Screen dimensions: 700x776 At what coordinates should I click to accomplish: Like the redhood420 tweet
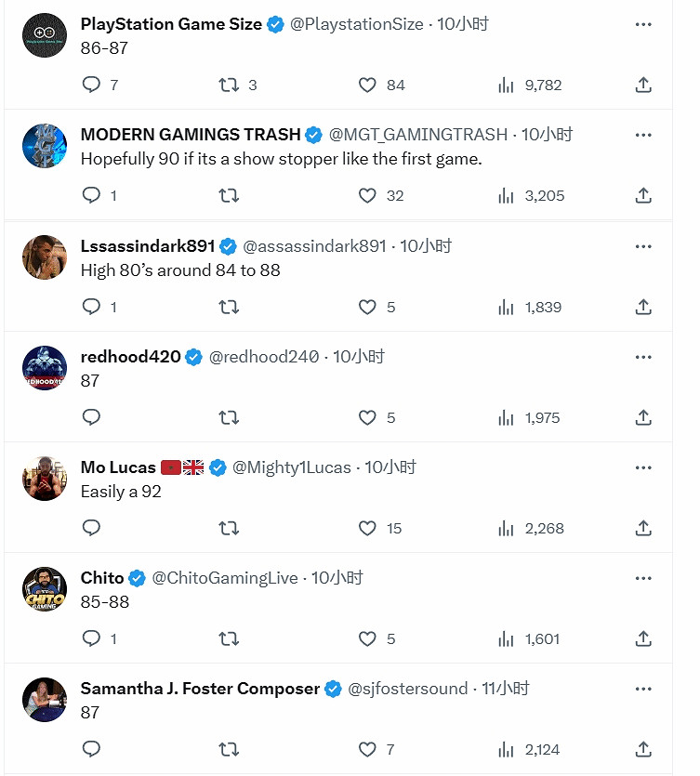367,417
